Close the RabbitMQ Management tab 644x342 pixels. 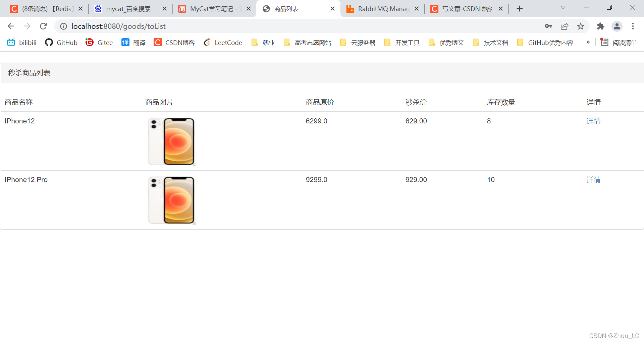pos(417,9)
